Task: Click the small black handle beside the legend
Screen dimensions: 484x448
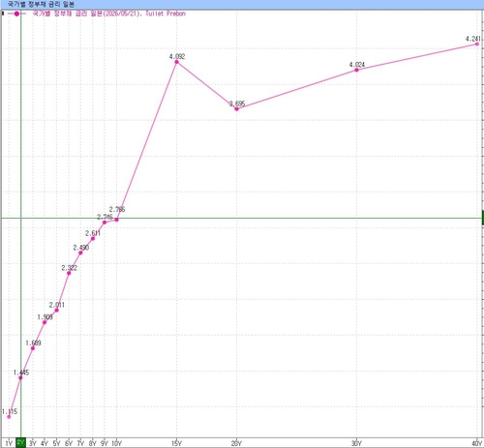Action: [3, 14]
